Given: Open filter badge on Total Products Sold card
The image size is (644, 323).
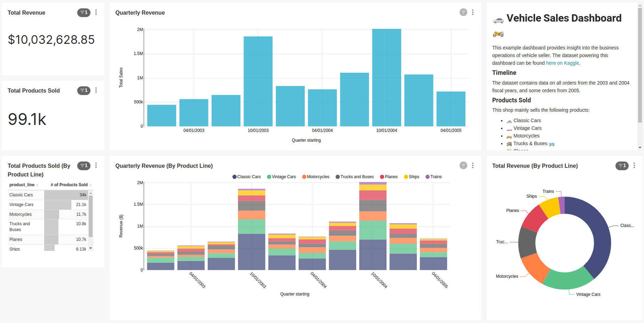Looking at the screenshot, I should tap(84, 90).
